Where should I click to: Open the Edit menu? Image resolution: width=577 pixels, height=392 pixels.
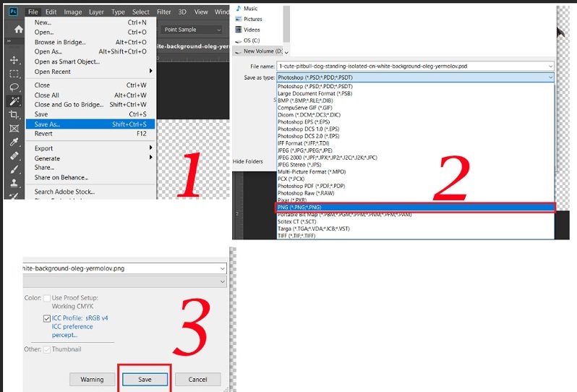tap(51, 12)
